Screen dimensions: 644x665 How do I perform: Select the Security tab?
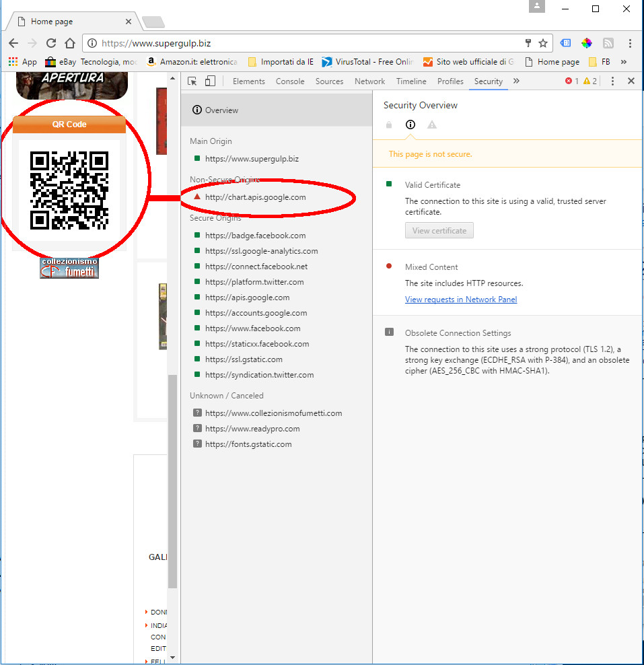coord(489,81)
